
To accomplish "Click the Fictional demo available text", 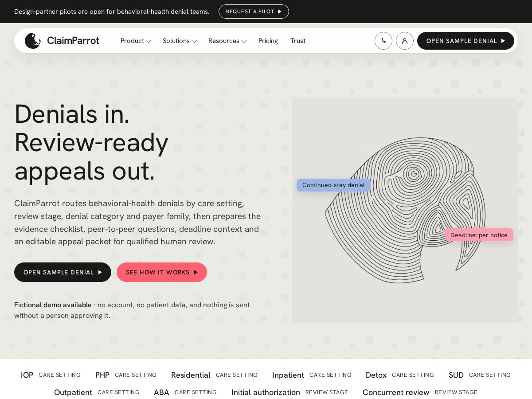I will (x=53, y=305).
